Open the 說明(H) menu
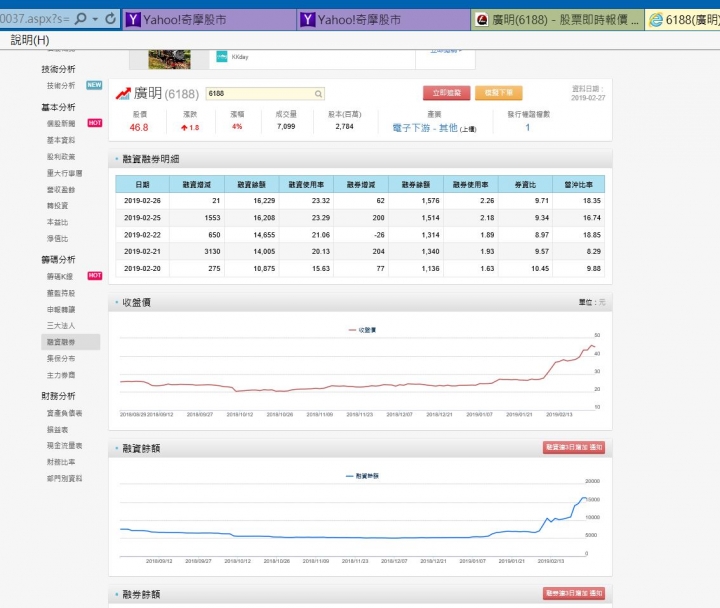The height and width of the screenshot is (608, 720). click(29, 40)
